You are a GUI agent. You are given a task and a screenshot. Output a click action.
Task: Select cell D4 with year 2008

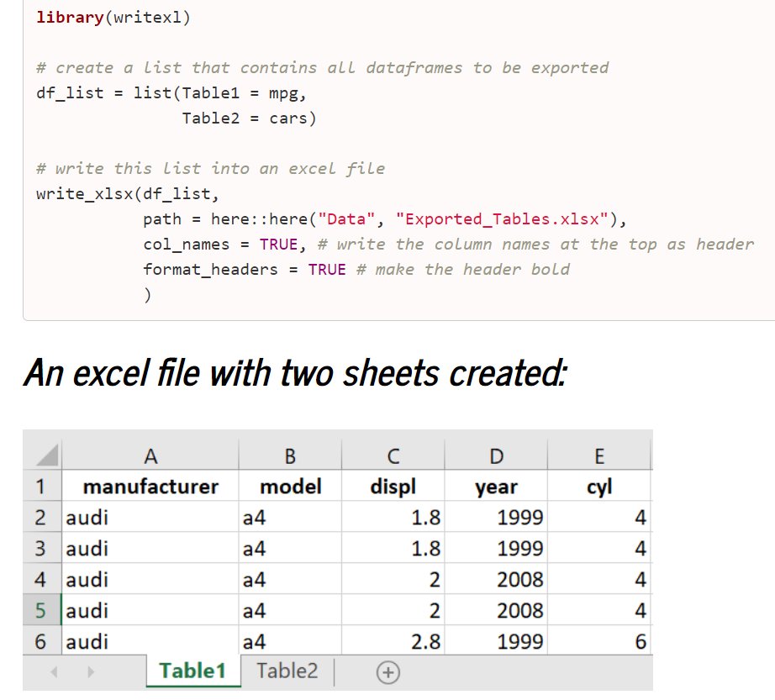click(496, 579)
